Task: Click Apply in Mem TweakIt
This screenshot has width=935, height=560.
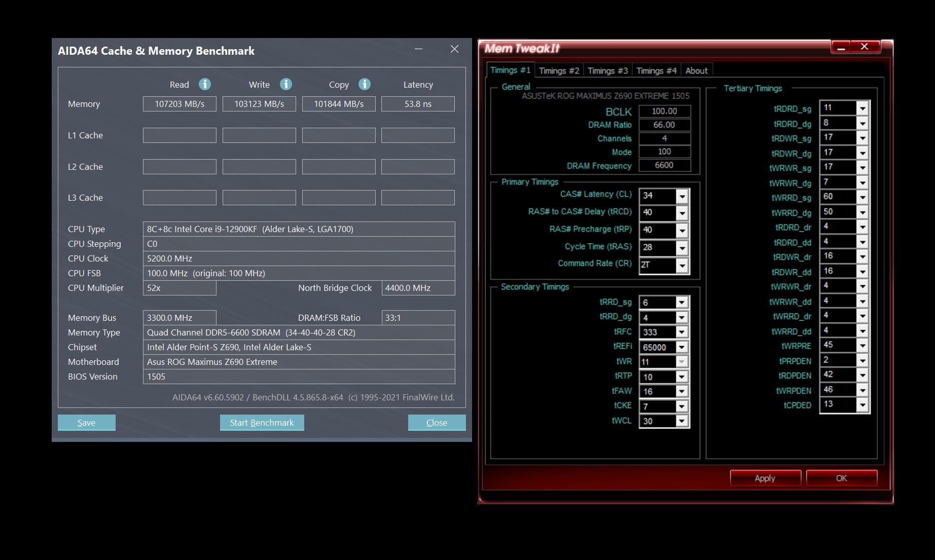Action: coord(765,478)
